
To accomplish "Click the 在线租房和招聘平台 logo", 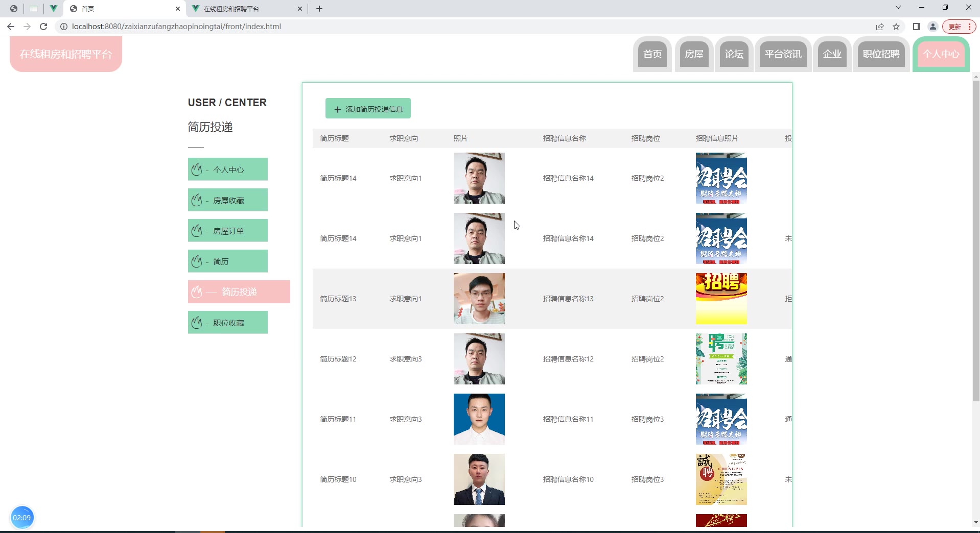I will [66, 54].
